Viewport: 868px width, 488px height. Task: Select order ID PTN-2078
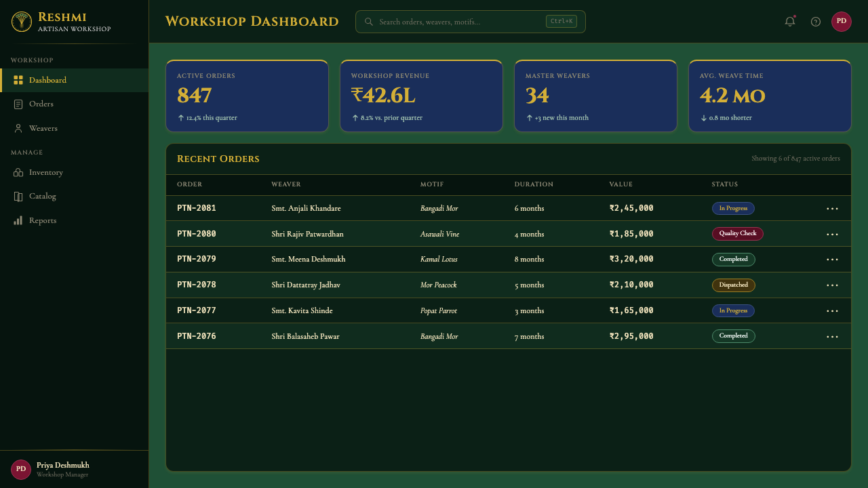point(197,285)
